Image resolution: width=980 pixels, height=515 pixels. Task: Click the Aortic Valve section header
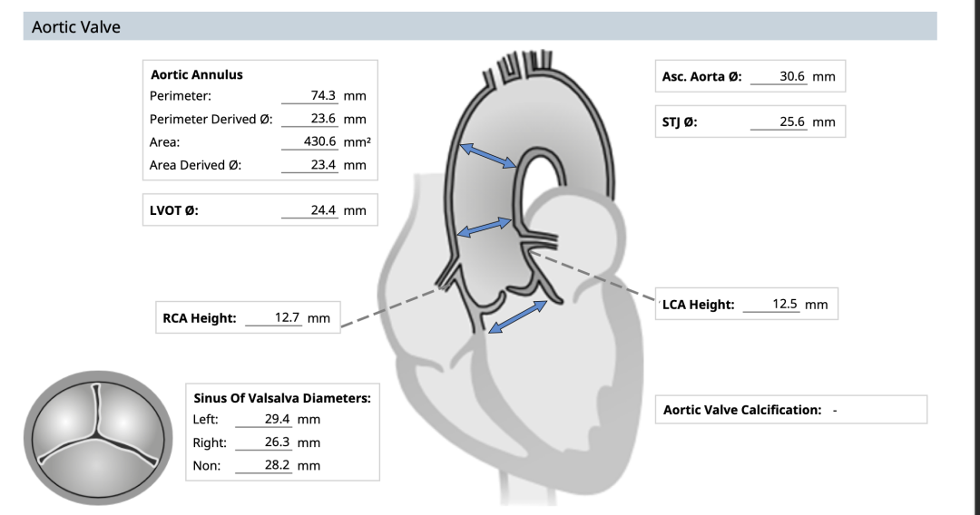pyautogui.click(x=76, y=27)
